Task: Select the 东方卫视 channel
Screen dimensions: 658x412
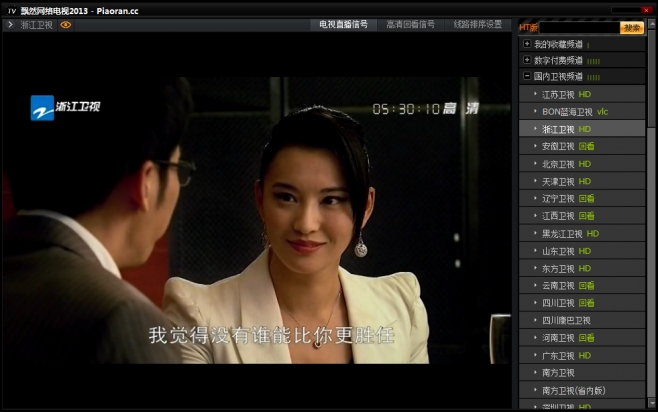Action: (582, 268)
